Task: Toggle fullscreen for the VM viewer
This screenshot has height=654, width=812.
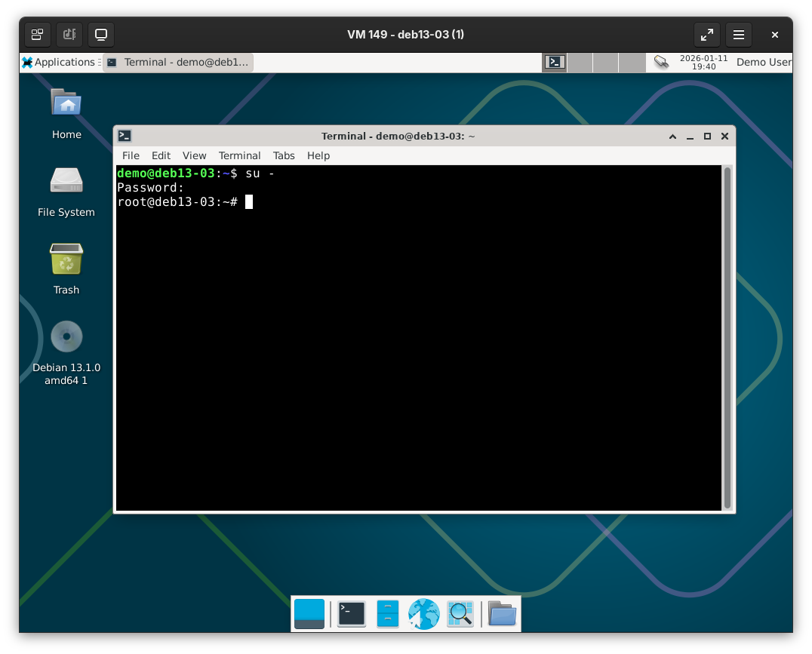Action: coord(706,35)
